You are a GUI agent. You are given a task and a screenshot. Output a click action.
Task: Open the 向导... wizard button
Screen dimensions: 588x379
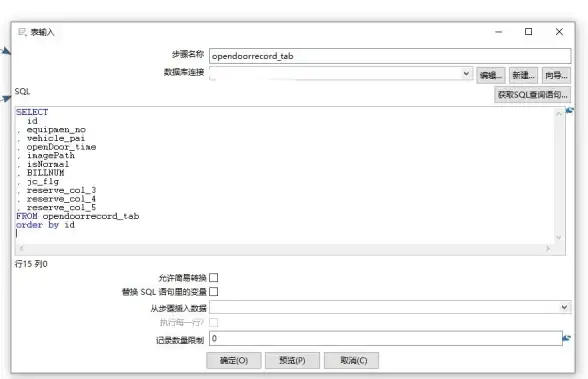[x=556, y=76]
